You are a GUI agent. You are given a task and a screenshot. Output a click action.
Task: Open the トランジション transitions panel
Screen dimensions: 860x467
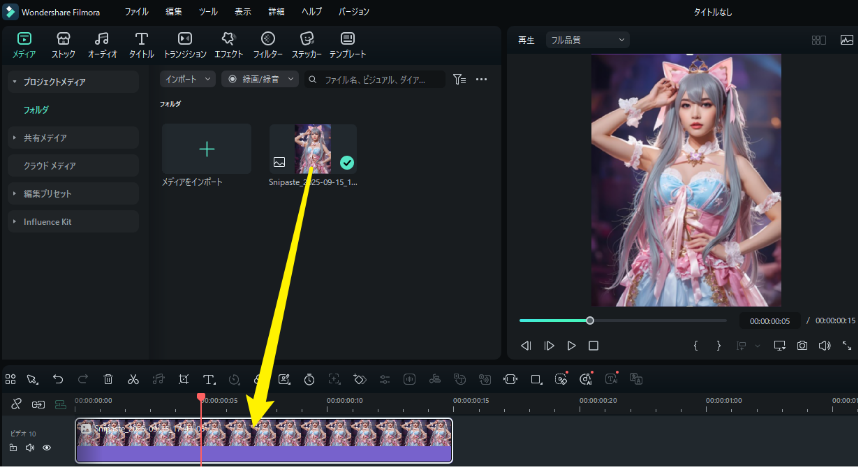pos(184,44)
